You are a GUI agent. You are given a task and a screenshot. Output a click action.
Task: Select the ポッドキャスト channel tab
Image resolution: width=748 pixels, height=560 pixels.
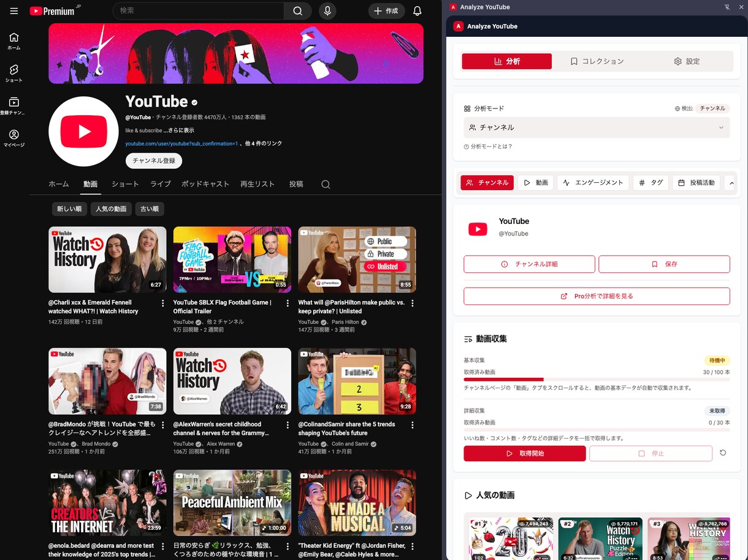(205, 184)
